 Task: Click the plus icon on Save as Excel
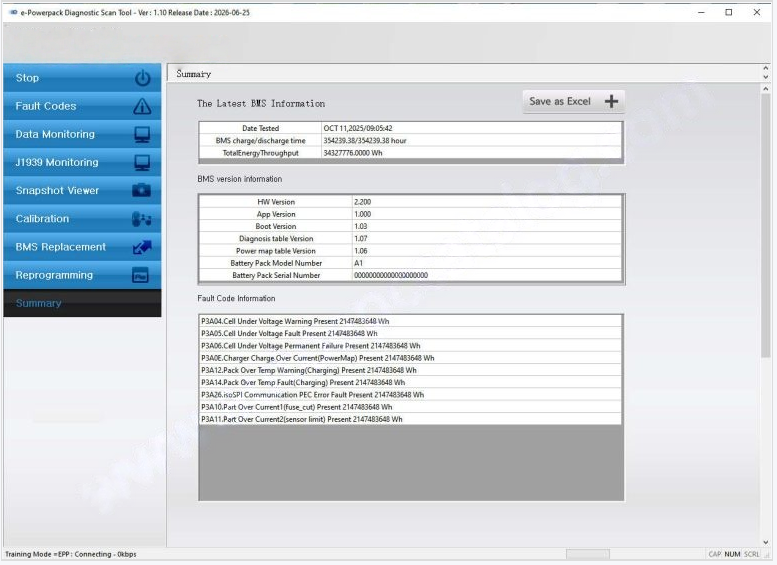[x=612, y=101]
